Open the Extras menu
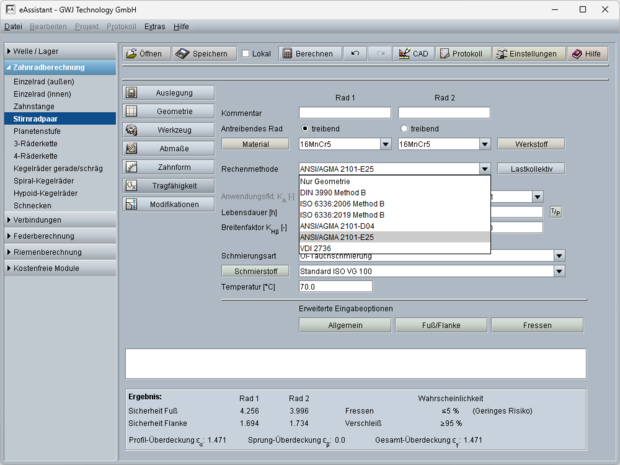 (x=154, y=26)
